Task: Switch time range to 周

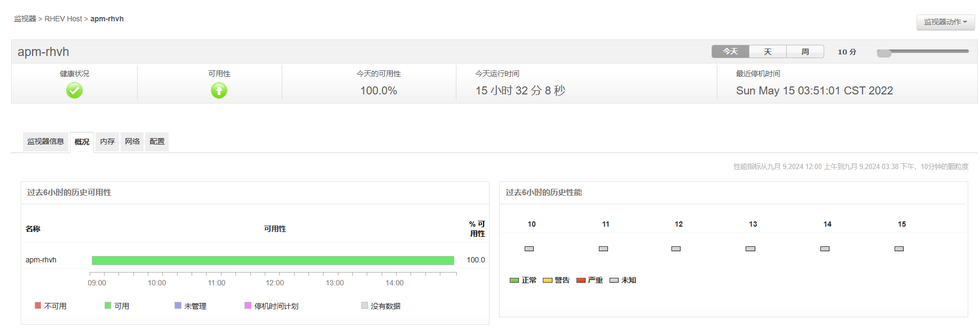Action: pyautogui.click(x=805, y=52)
